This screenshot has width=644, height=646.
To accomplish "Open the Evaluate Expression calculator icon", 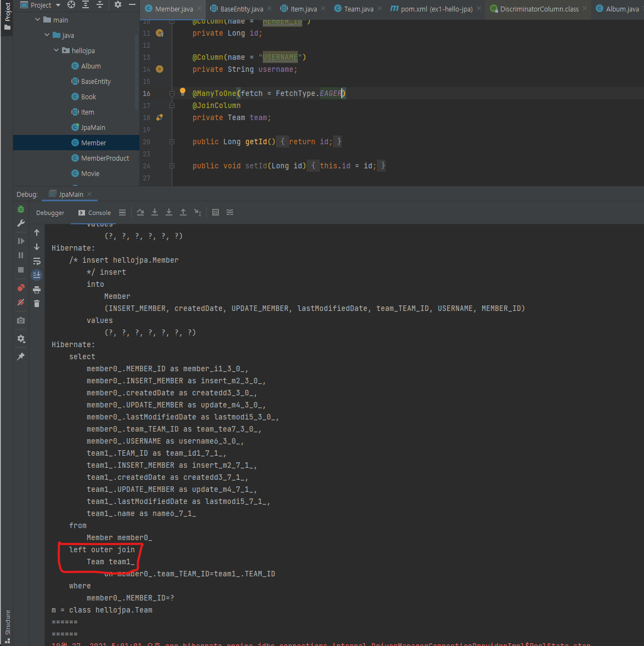I will tap(216, 212).
